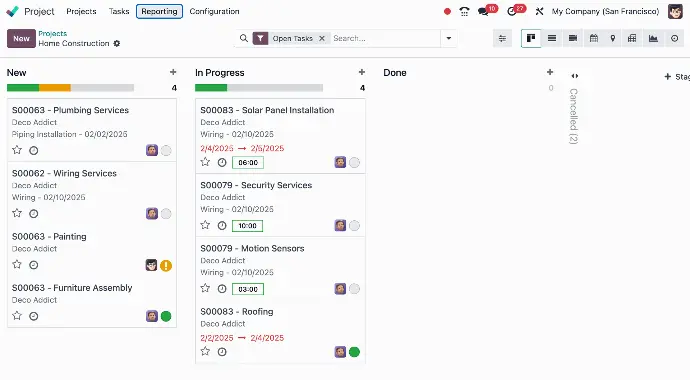This screenshot has width=690, height=380.
Task: Open the activity view clock icon
Action: coord(674,38)
